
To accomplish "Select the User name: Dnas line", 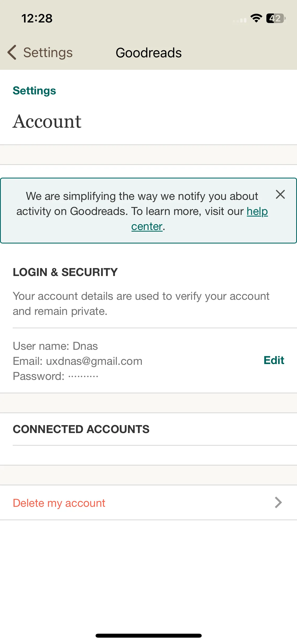I will tap(55, 346).
